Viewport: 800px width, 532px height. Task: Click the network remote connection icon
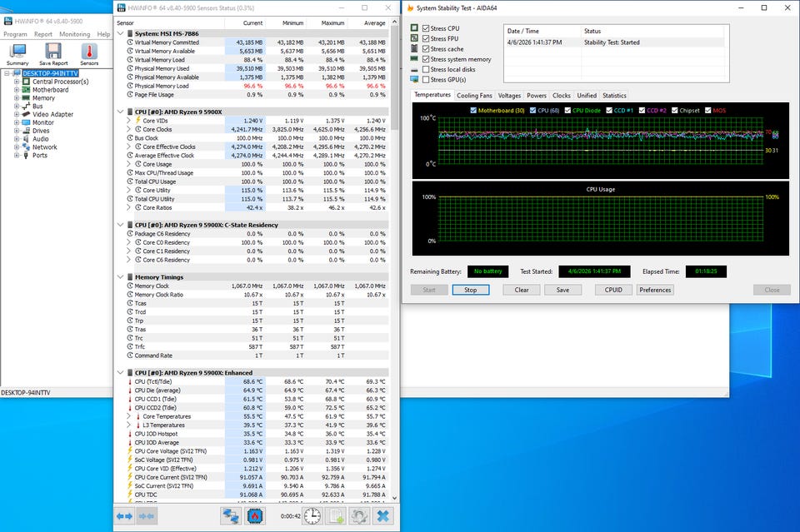pyautogui.click(x=231, y=516)
